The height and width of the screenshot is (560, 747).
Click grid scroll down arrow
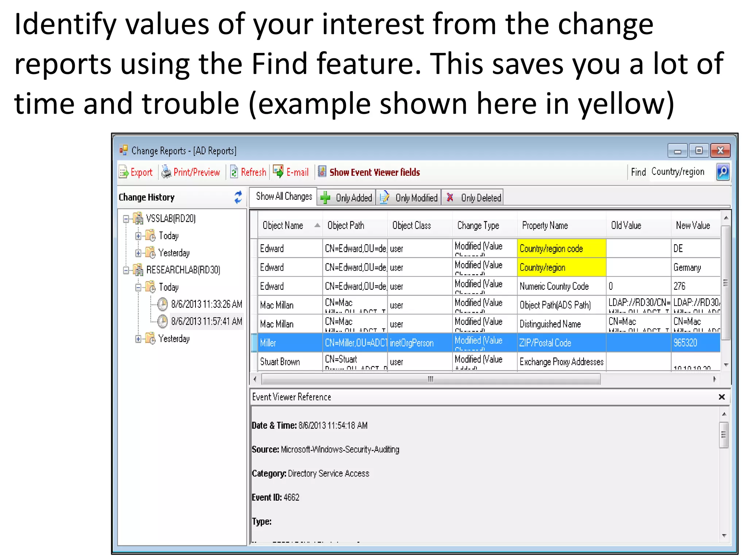[726, 365]
